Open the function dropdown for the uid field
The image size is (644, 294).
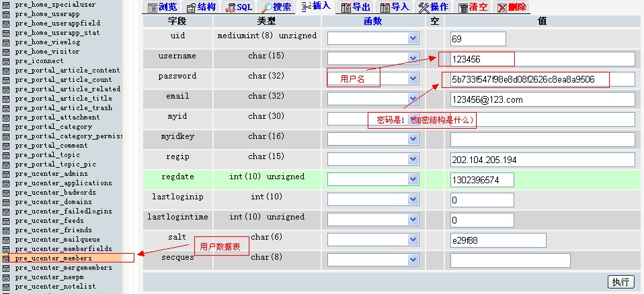(x=373, y=38)
